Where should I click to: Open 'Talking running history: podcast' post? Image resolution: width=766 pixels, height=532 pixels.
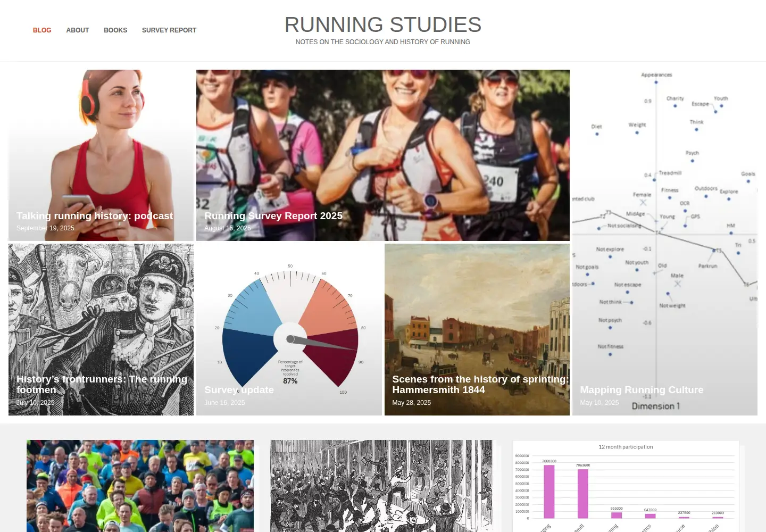point(95,216)
